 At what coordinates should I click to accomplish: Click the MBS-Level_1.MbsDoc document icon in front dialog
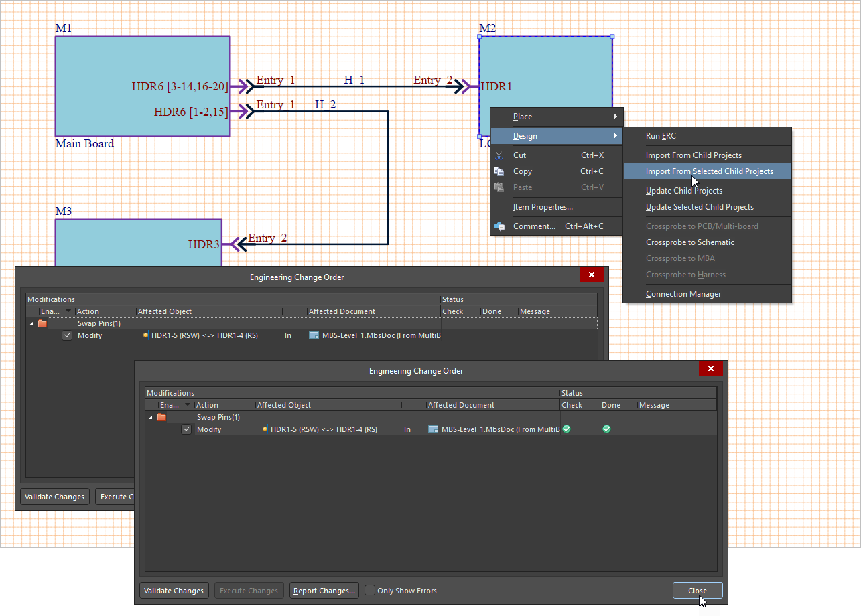(x=433, y=429)
